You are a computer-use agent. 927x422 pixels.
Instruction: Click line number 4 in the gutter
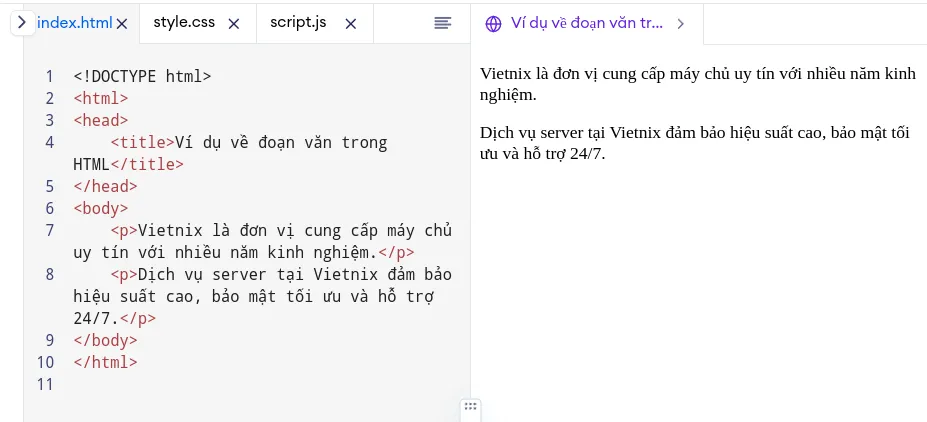50,142
